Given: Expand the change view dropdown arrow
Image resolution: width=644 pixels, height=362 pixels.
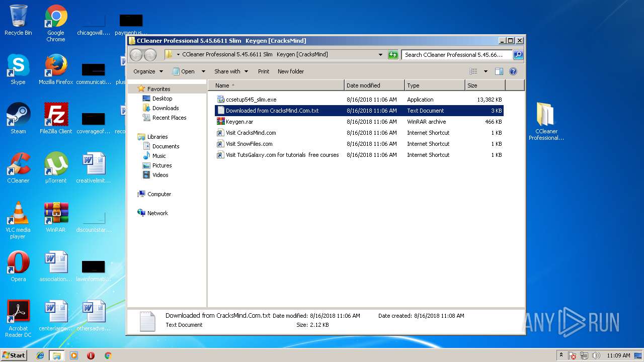Looking at the screenshot, I should (x=486, y=71).
